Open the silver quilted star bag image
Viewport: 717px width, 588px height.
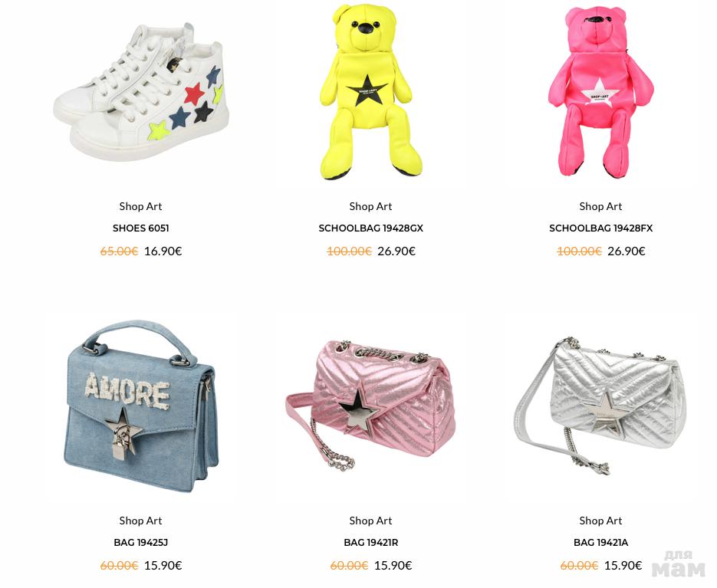pyautogui.click(x=600, y=405)
